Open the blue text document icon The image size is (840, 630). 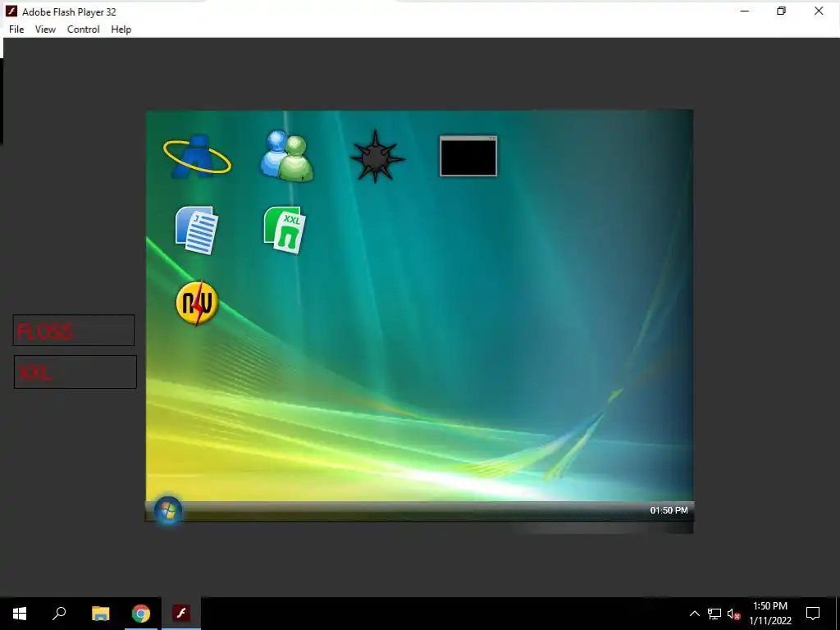tap(197, 230)
